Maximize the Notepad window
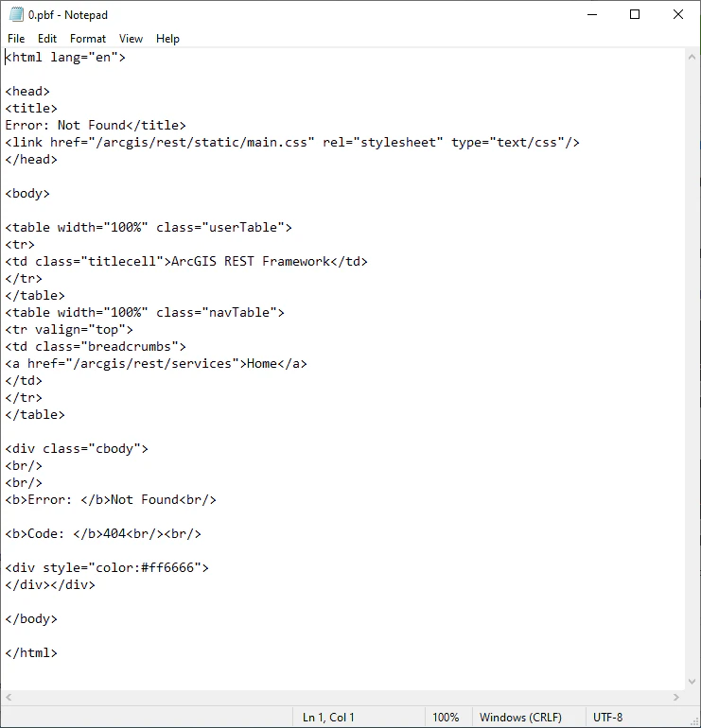Screen dimensions: 701x728 coord(635,14)
